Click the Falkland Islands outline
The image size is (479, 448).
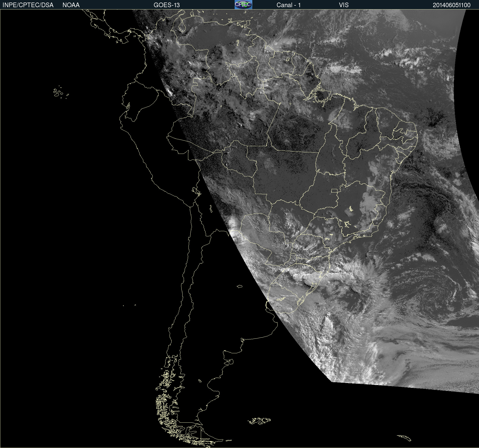(x=259, y=421)
